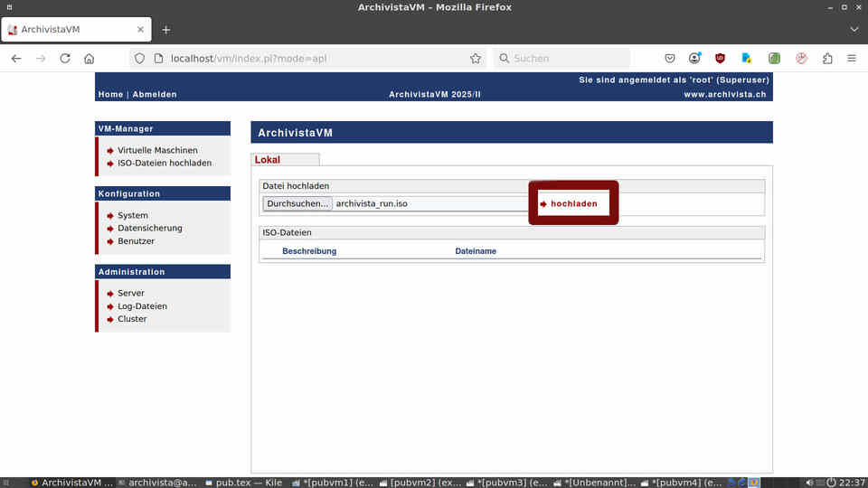The width and height of the screenshot is (868, 488).
Task: Click the hochladen upload link
Action: pyautogui.click(x=573, y=204)
